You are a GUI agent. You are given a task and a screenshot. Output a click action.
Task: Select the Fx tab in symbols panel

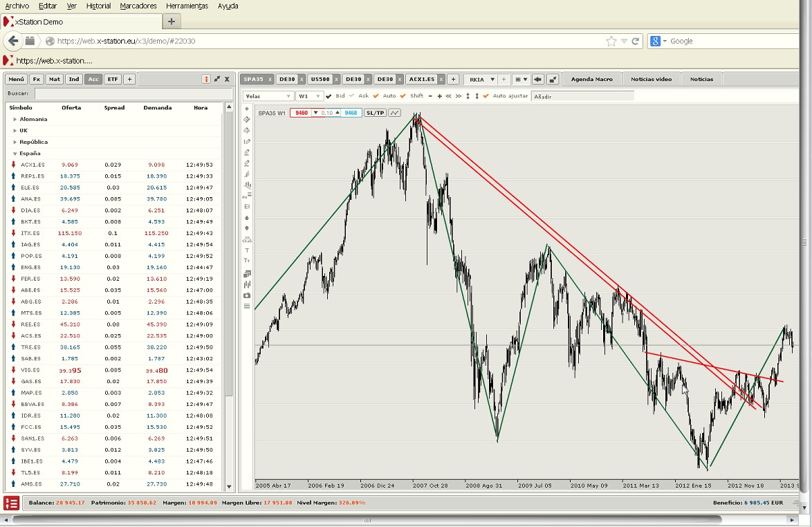[x=36, y=80]
